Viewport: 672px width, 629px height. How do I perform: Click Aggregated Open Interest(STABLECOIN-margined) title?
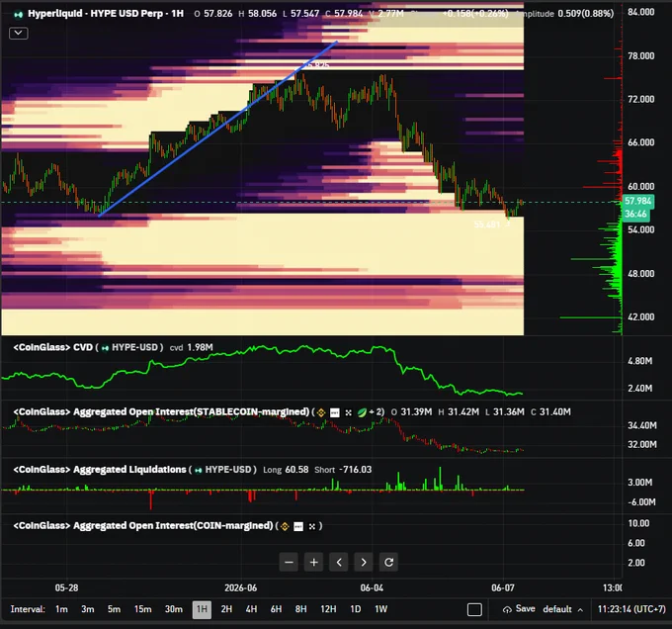pyautogui.click(x=161, y=412)
